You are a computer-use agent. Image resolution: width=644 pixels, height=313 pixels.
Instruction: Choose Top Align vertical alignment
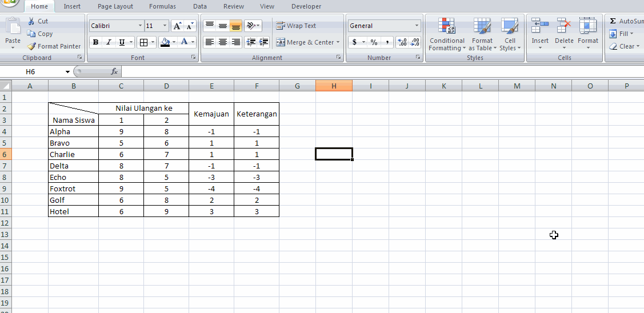point(210,26)
